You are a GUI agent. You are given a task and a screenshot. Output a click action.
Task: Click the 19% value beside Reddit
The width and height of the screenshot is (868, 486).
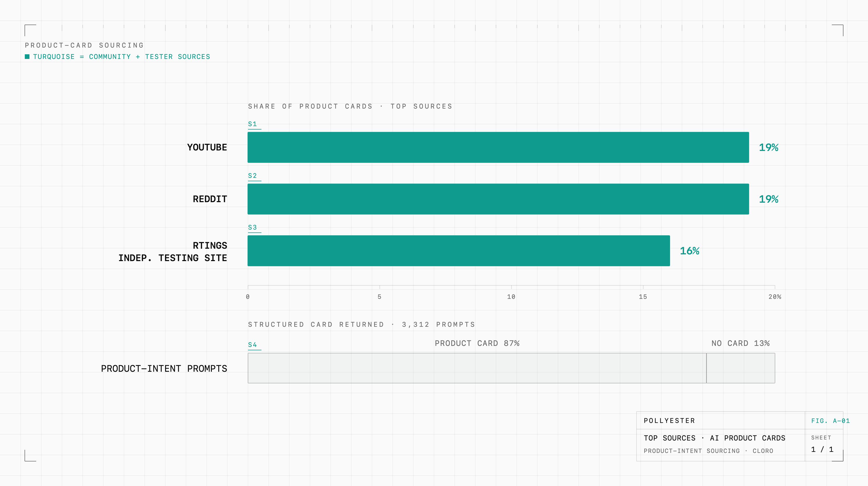(769, 199)
